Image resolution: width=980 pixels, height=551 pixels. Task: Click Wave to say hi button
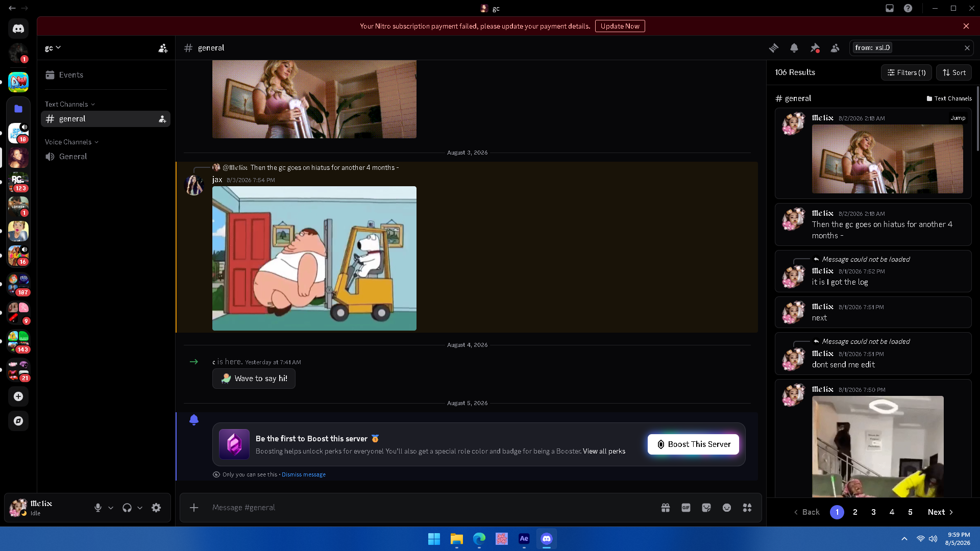[x=254, y=379]
